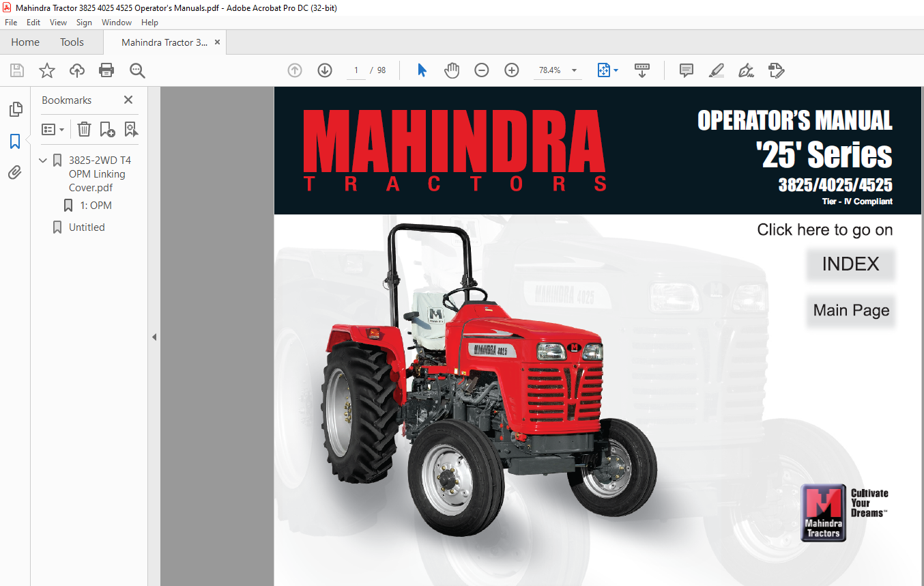Click the Main Page button

(851, 311)
